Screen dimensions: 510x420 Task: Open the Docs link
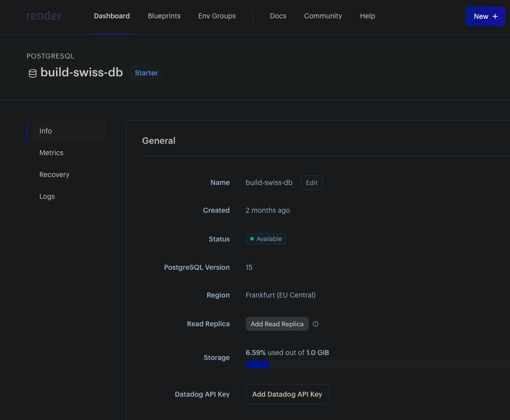point(278,16)
